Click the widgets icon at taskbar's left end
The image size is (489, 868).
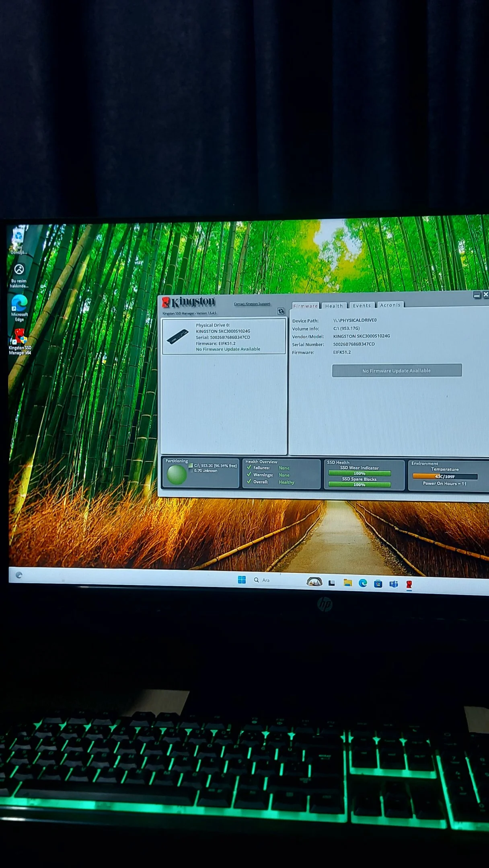point(18,575)
